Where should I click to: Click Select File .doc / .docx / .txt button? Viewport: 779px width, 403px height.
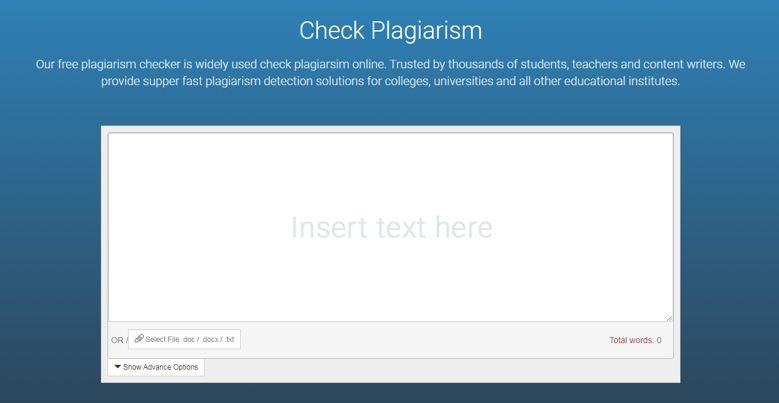[184, 339]
